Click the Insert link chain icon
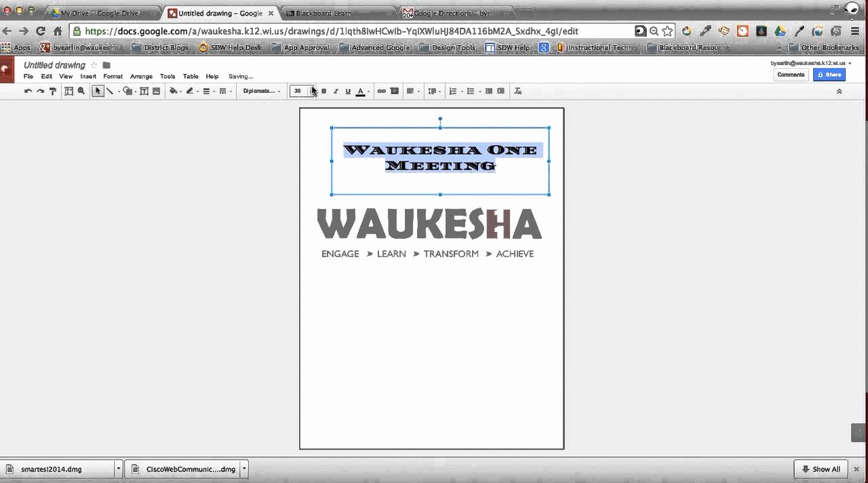Screen dimensions: 868x483 (381, 91)
